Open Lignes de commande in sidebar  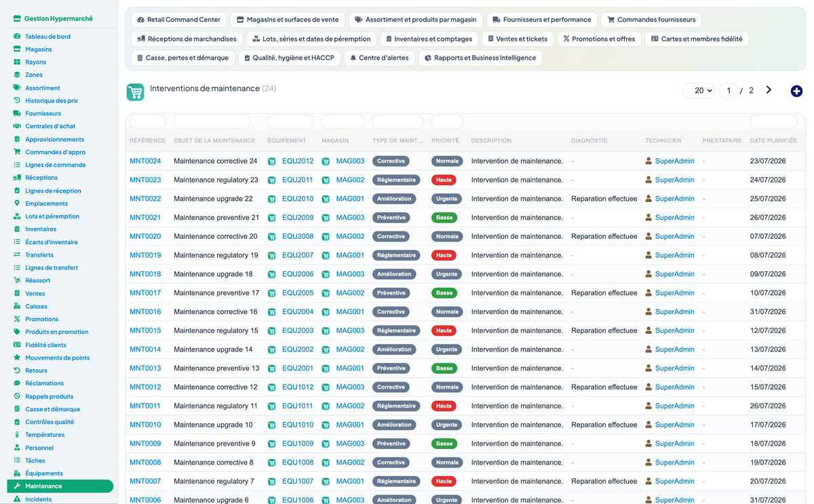(56, 165)
